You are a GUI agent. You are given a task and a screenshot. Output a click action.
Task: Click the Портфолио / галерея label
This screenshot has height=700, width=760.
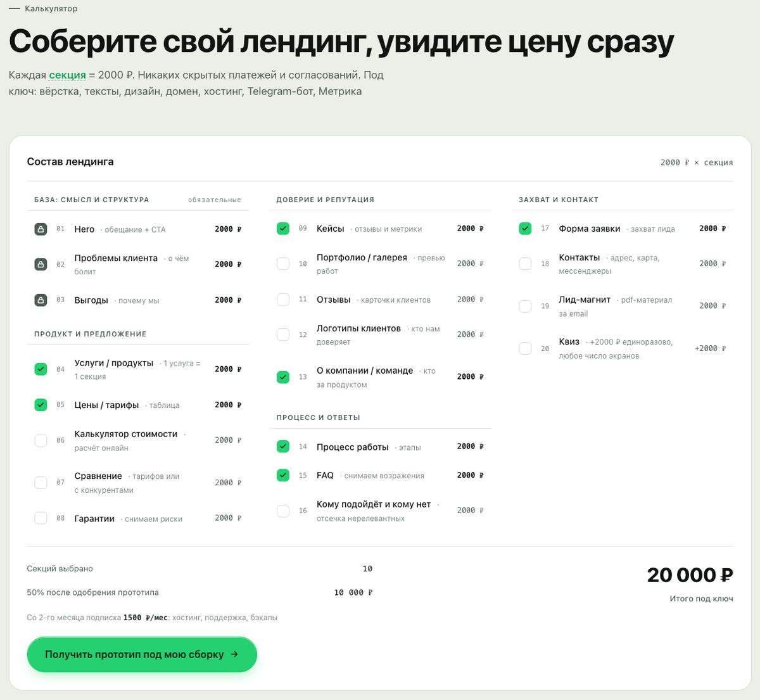(362, 257)
